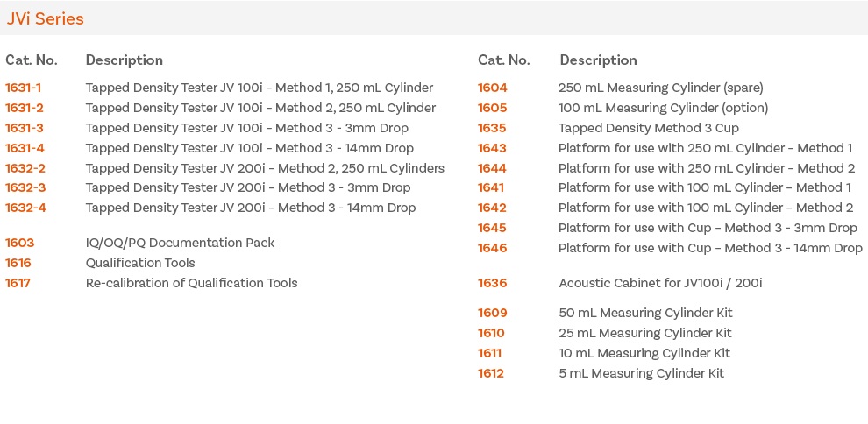Click catalog number 1632-4
This screenshot has width=868, height=424.
pos(25,208)
